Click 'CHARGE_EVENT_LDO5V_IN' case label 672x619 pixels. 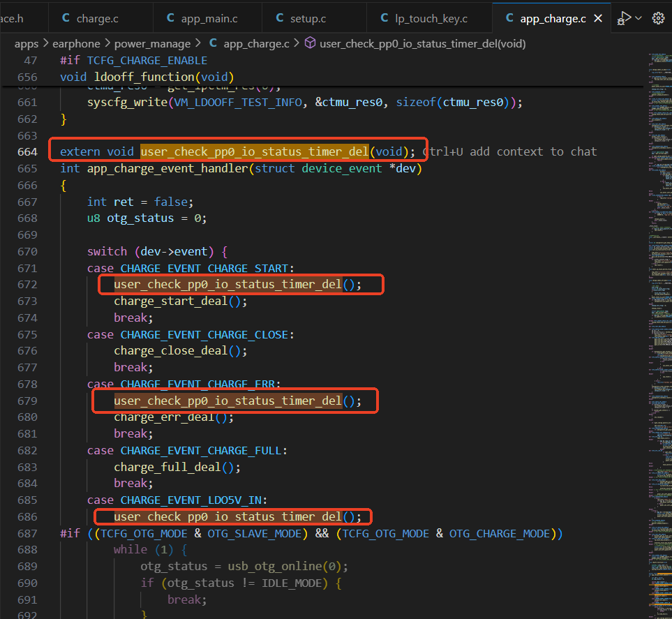pos(191,500)
